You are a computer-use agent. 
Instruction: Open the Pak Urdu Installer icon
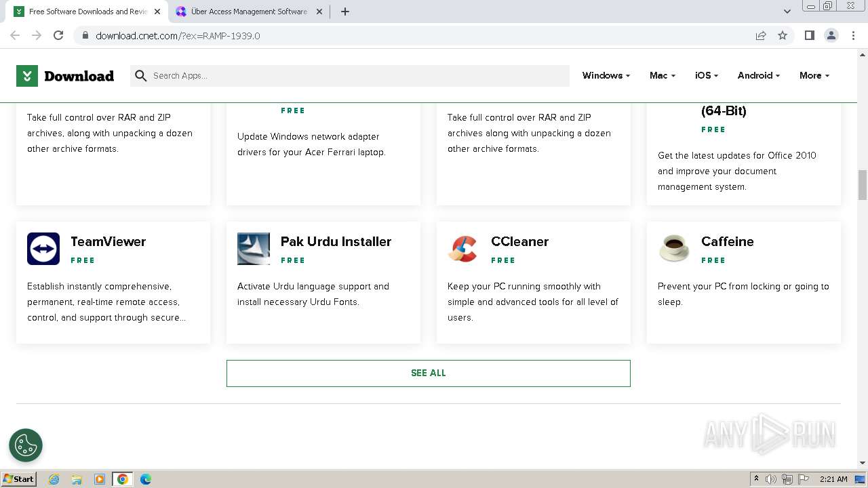tap(254, 249)
